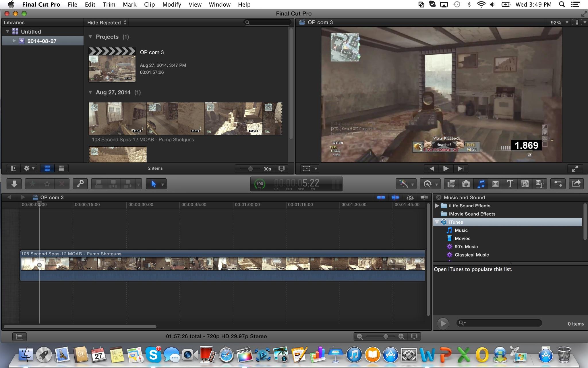Go to the next edit point
Screen dimensions: 588x368
point(461,169)
